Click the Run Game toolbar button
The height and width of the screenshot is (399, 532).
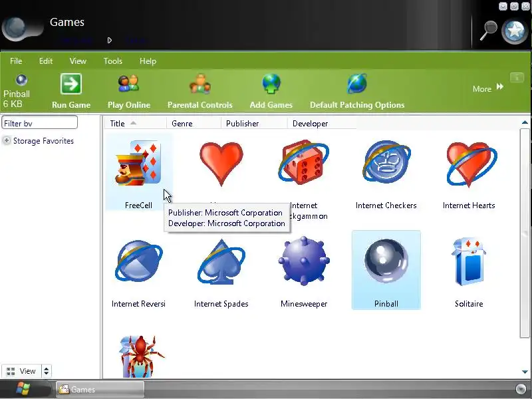[x=71, y=91]
